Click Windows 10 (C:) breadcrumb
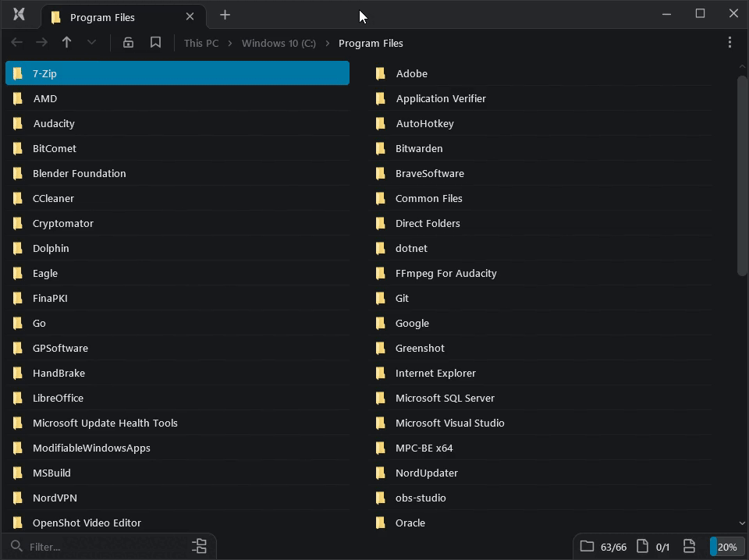The image size is (749, 560). click(279, 43)
